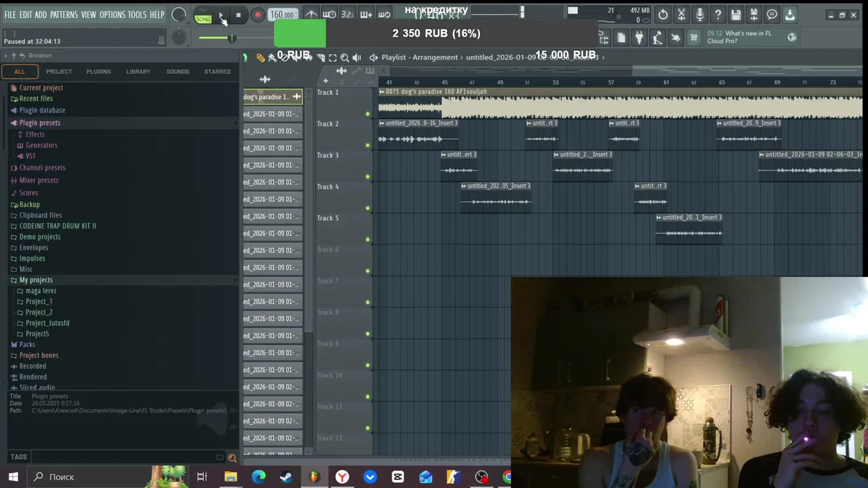Viewport: 868px width, 488px height.
Task: Expand the Channel presets folder
Action: [42, 167]
